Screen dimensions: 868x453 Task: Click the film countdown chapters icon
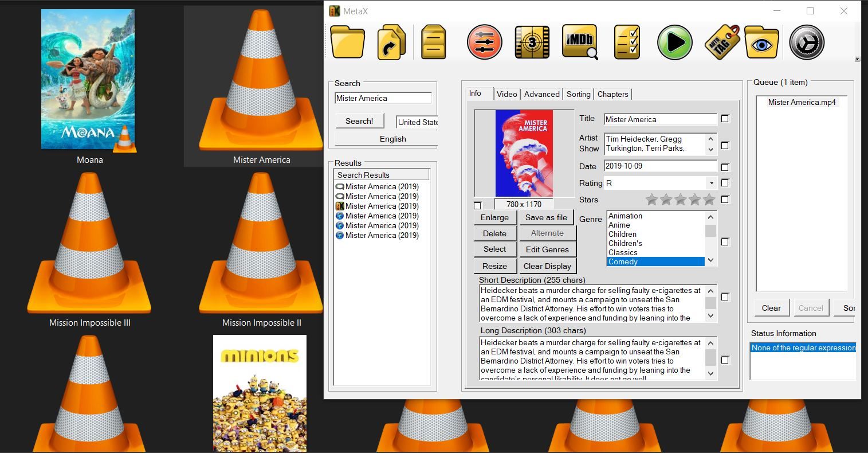pyautogui.click(x=532, y=42)
